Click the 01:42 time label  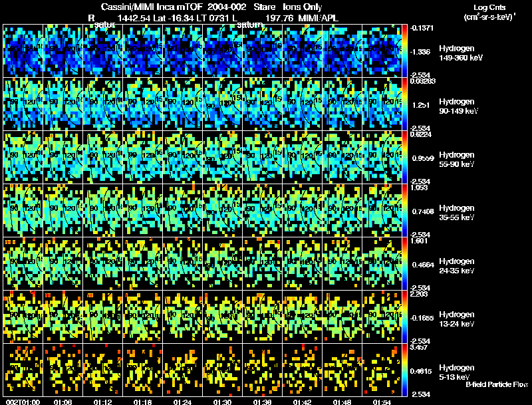(x=303, y=402)
